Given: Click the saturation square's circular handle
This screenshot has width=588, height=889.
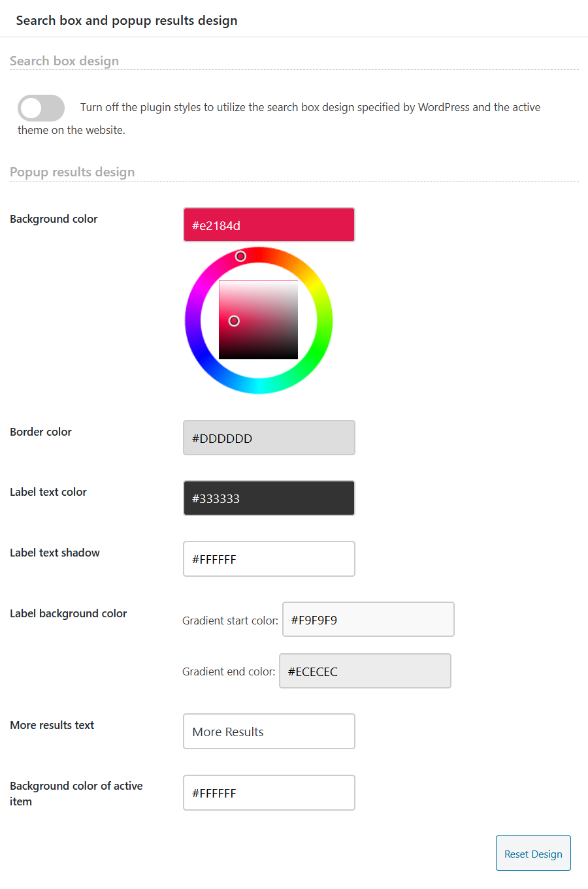Looking at the screenshot, I should 234,321.
